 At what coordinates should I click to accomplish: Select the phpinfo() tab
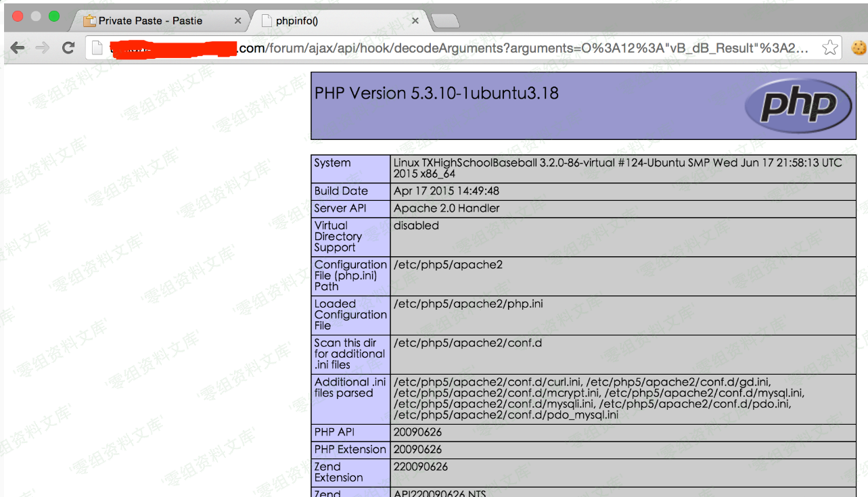[332, 21]
